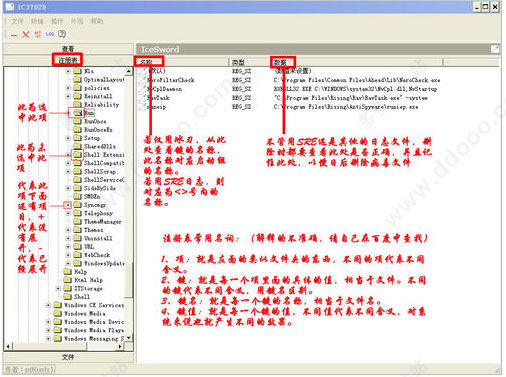Click the Html Help folder icon

tap(68, 280)
